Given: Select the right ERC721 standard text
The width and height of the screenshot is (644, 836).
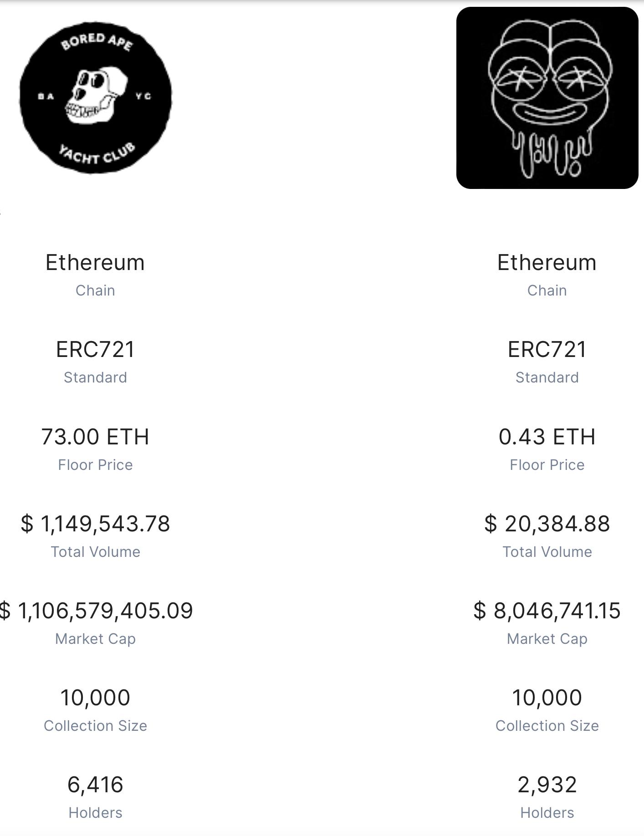Looking at the screenshot, I should (x=547, y=350).
